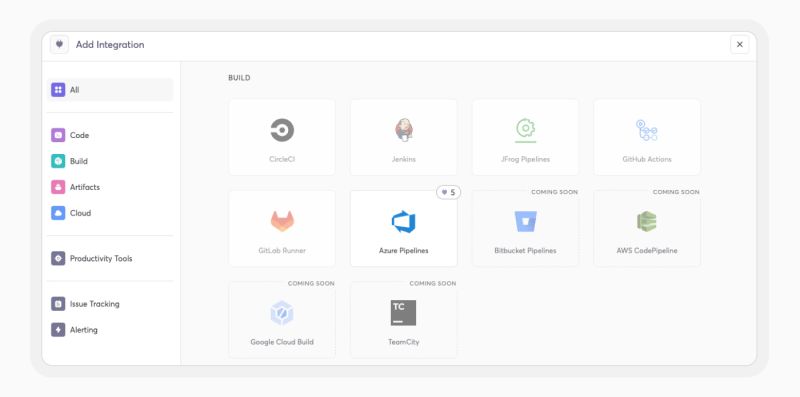This screenshot has height=397, width=800.
Task: Click the Azure Pipelines logo icon
Action: 404,221
